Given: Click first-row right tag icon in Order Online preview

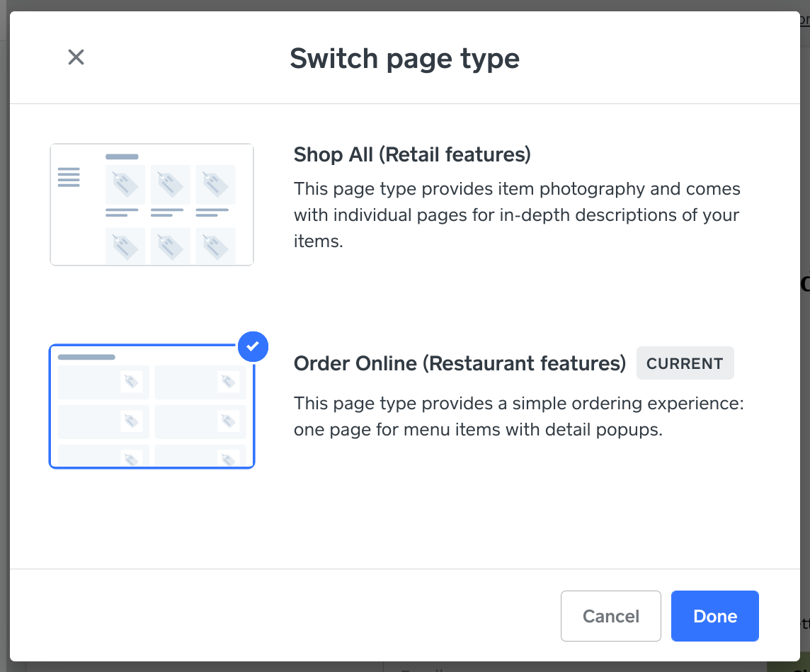Looking at the screenshot, I should (x=228, y=382).
